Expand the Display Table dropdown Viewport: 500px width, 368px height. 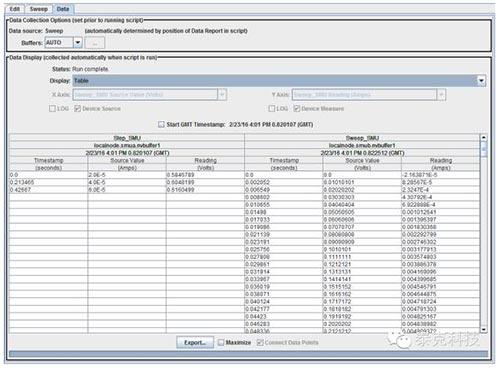pyautogui.click(x=481, y=81)
